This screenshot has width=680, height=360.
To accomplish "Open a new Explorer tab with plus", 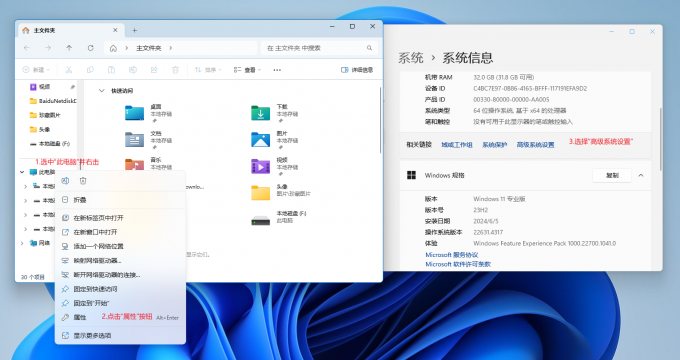I will click(134, 30).
